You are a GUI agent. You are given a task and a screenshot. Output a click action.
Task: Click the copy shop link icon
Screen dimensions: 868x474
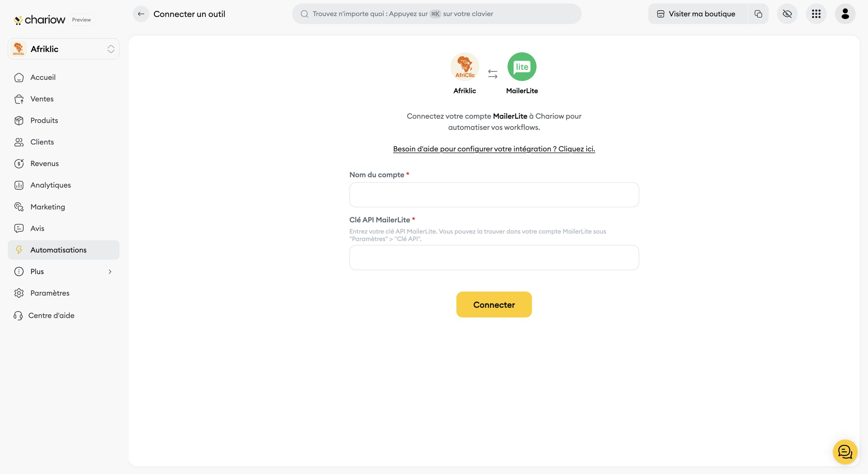758,14
